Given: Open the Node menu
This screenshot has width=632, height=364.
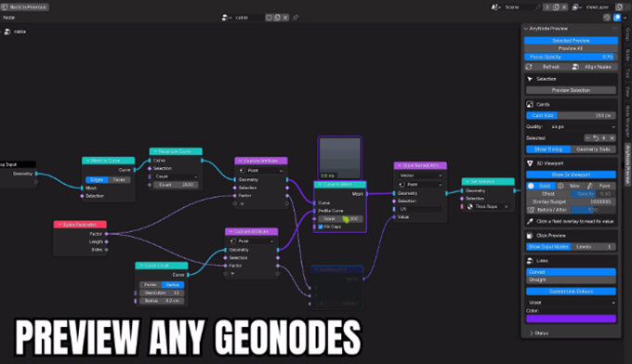Looking at the screenshot, I should click(x=9, y=18).
